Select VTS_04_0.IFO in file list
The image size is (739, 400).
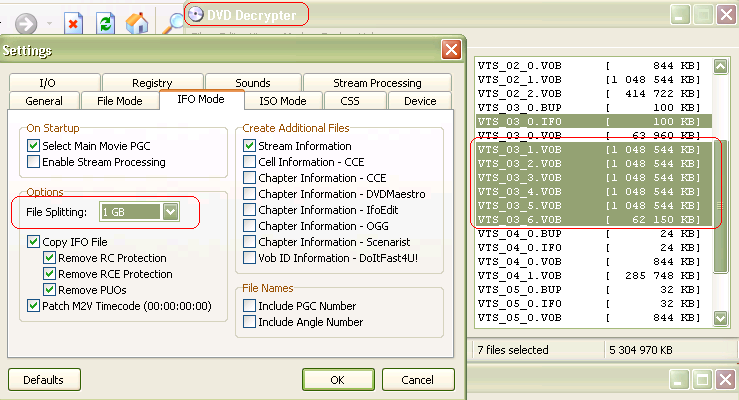click(x=593, y=248)
